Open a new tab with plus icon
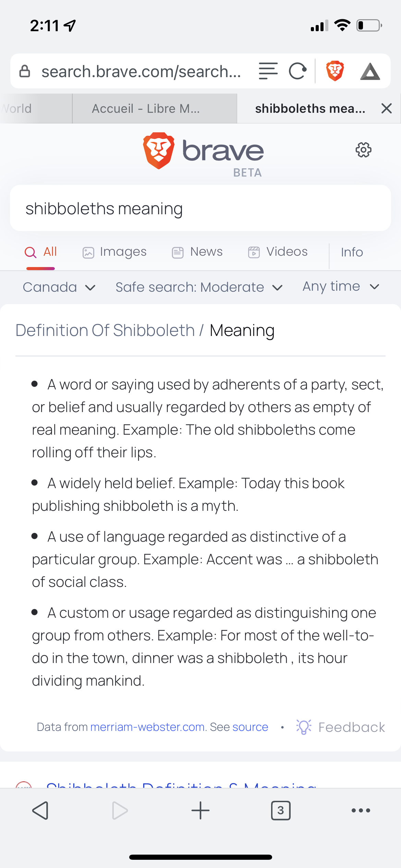 200,810
